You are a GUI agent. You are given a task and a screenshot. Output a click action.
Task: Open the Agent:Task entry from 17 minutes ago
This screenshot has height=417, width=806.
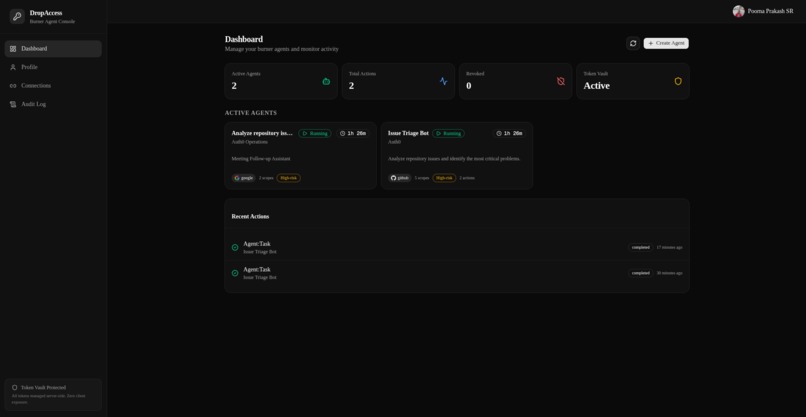coord(257,244)
